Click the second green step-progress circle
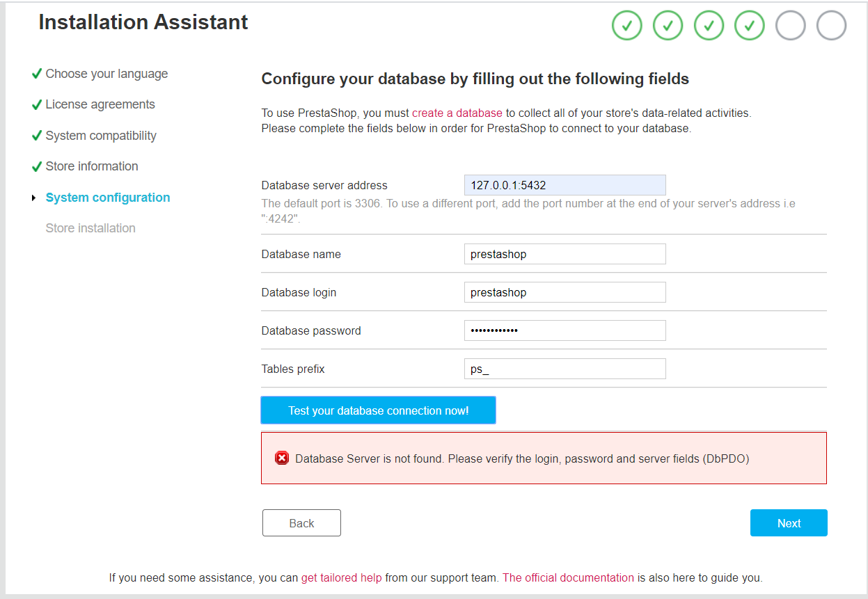The image size is (868, 599). (668, 26)
